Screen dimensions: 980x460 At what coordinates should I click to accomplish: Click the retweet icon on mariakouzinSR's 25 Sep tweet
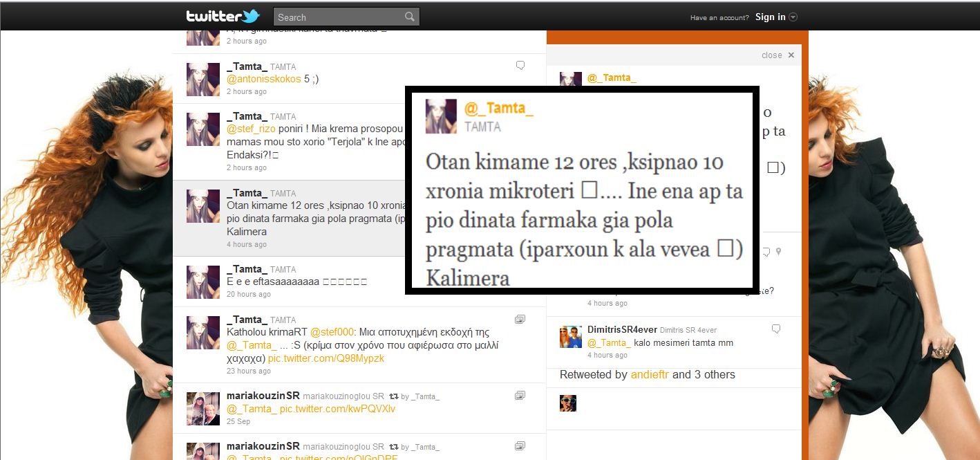pos(393,396)
